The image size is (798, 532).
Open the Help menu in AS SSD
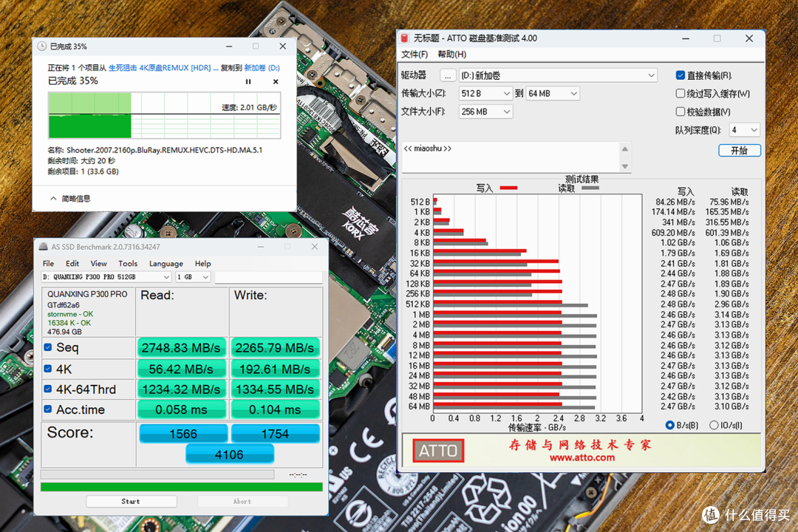(x=202, y=264)
